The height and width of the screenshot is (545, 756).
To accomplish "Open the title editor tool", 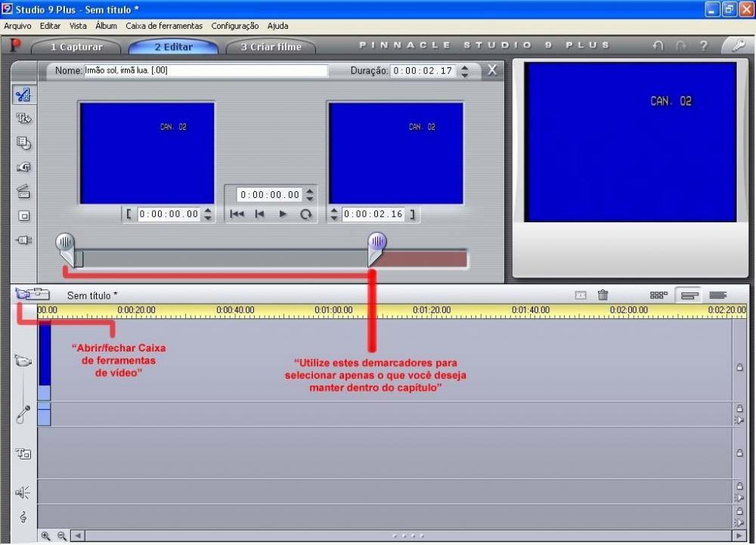I will tap(23, 119).
